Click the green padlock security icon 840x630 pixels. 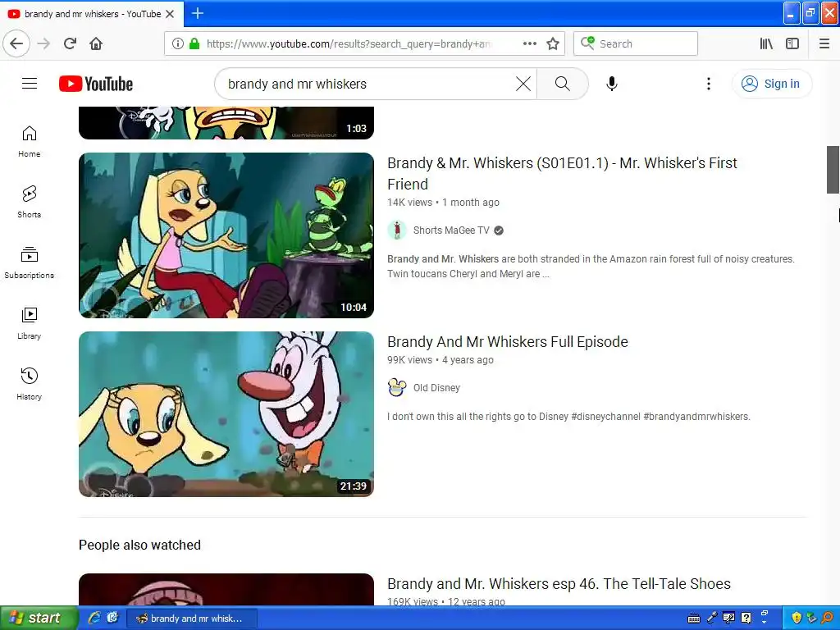(194, 43)
